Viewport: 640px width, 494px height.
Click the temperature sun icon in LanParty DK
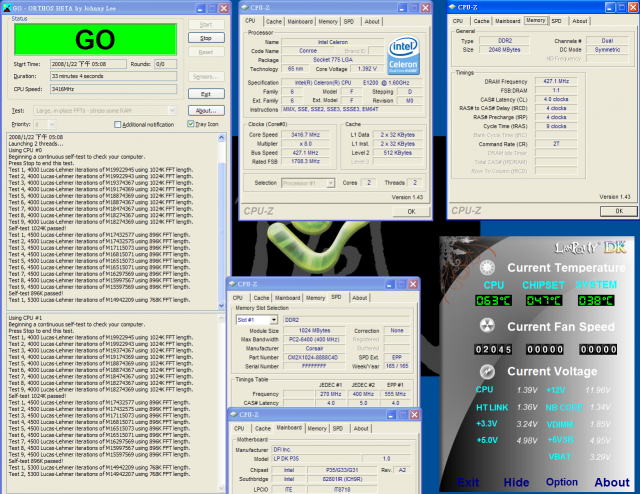pos(487,267)
